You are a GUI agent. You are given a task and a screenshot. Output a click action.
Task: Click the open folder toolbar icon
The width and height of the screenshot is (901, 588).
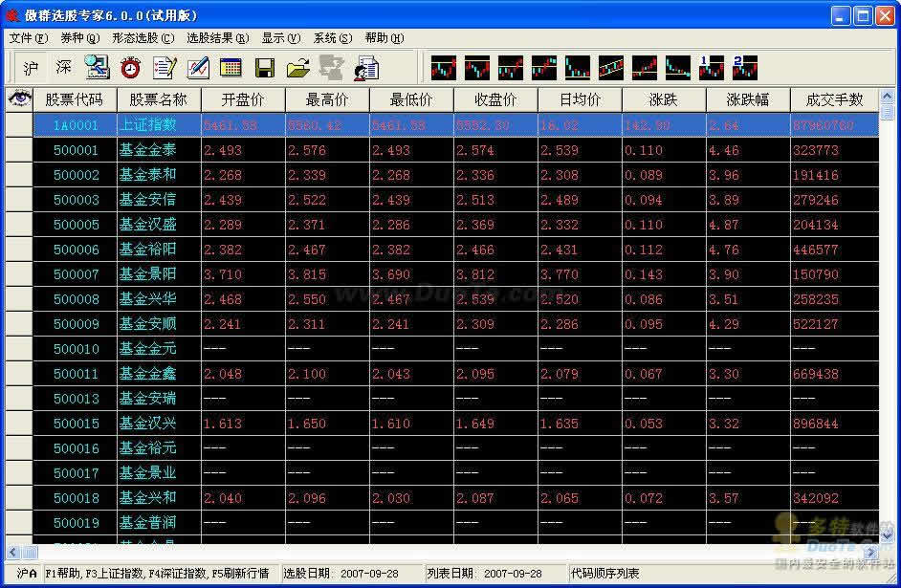click(x=297, y=68)
